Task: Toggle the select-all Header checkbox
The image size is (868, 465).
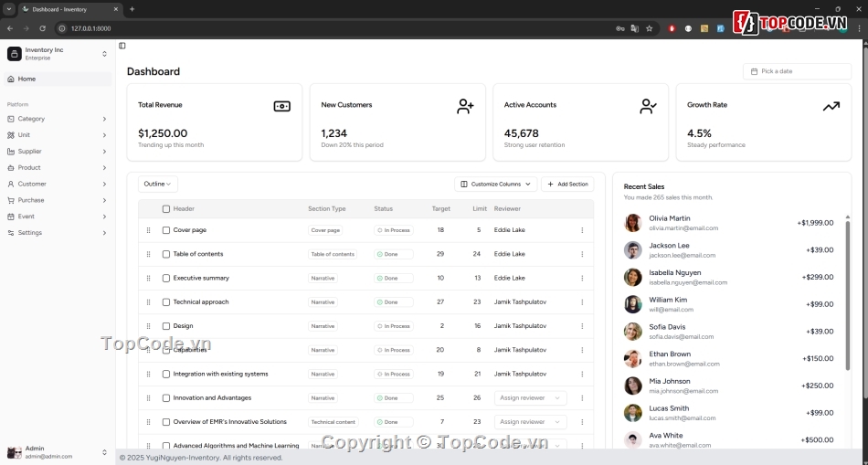Action: click(166, 209)
